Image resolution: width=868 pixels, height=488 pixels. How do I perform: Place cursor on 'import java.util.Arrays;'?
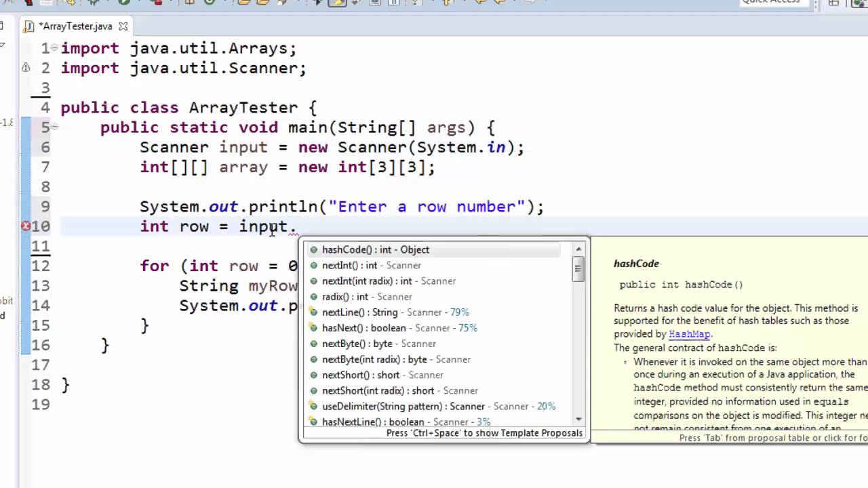[x=179, y=49]
